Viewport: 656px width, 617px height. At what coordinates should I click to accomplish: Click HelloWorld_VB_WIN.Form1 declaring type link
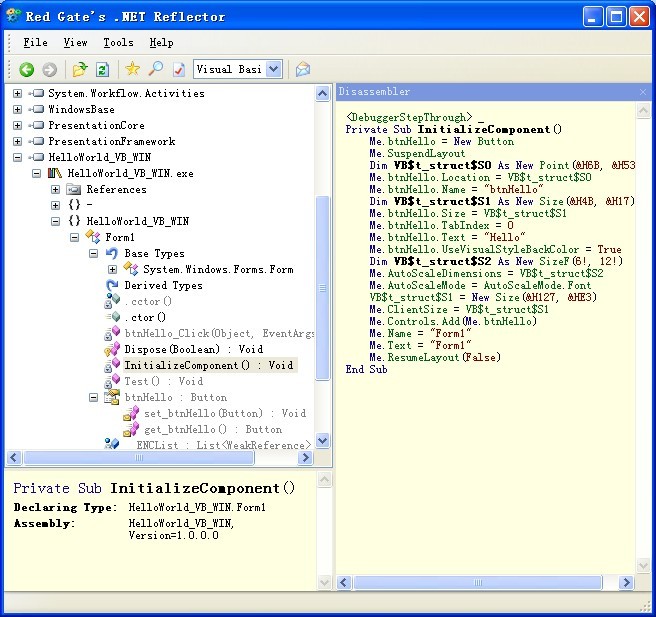click(197, 507)
